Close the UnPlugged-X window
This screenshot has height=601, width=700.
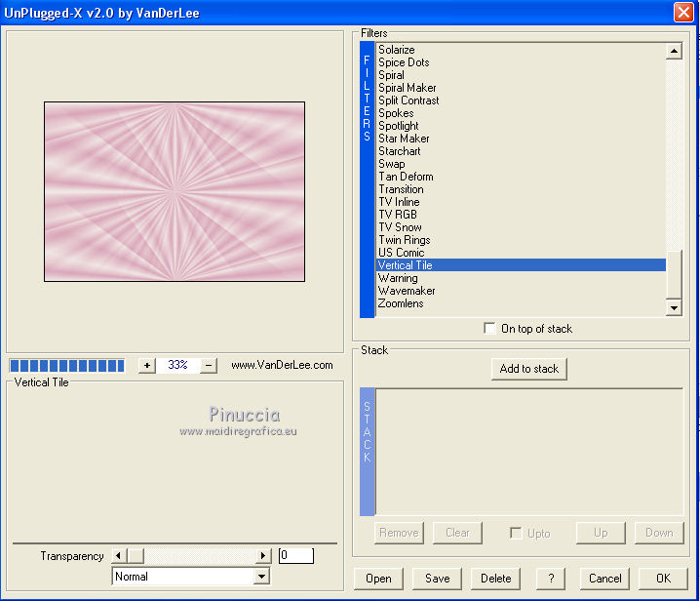click(x=683, y=12)
